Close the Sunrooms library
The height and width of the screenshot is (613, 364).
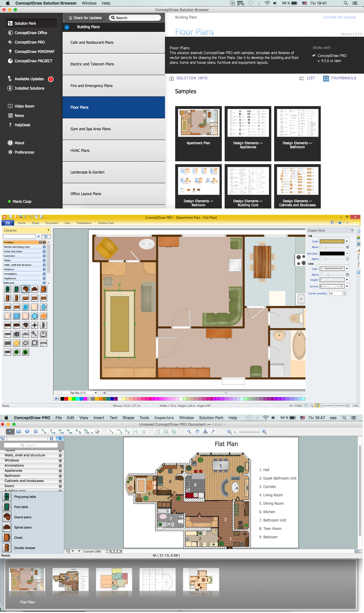pyautogui.click(x=44, y=256)
